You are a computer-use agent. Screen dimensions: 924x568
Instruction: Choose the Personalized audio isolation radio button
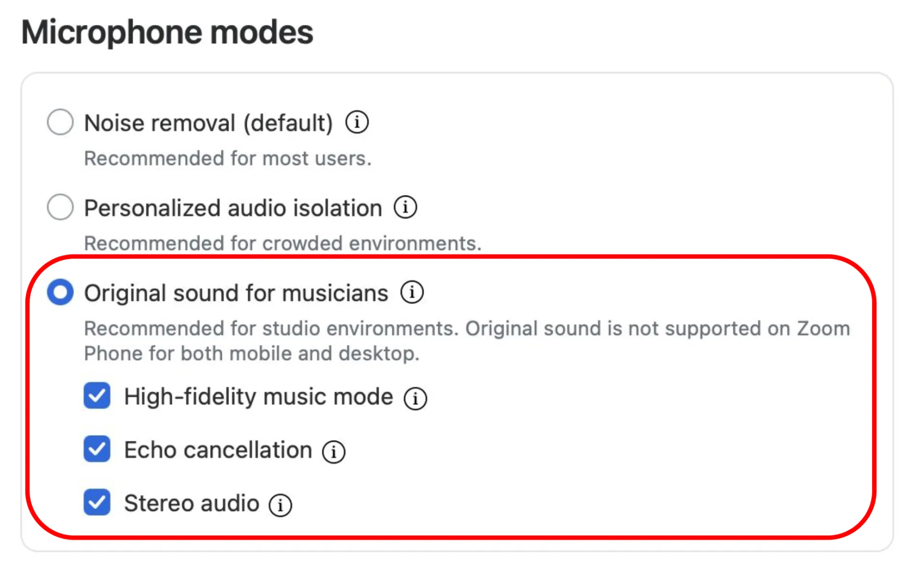coord(60,207)
